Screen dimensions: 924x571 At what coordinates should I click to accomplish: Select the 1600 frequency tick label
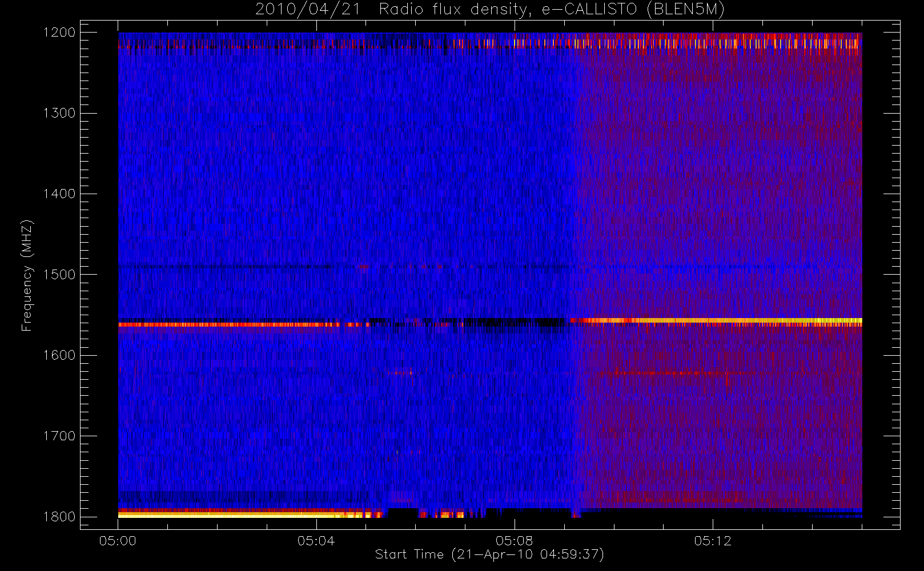pos(59,355)
